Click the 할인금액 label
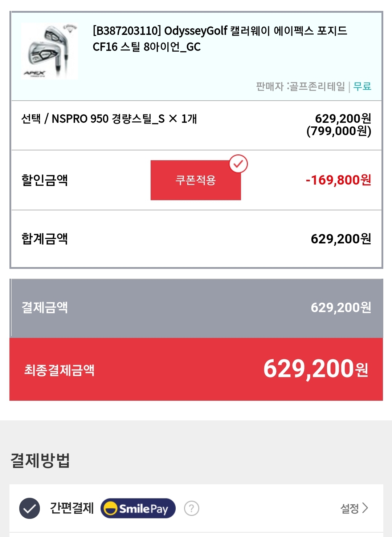Screen dimensions: 392x537 tap(45, 180)
